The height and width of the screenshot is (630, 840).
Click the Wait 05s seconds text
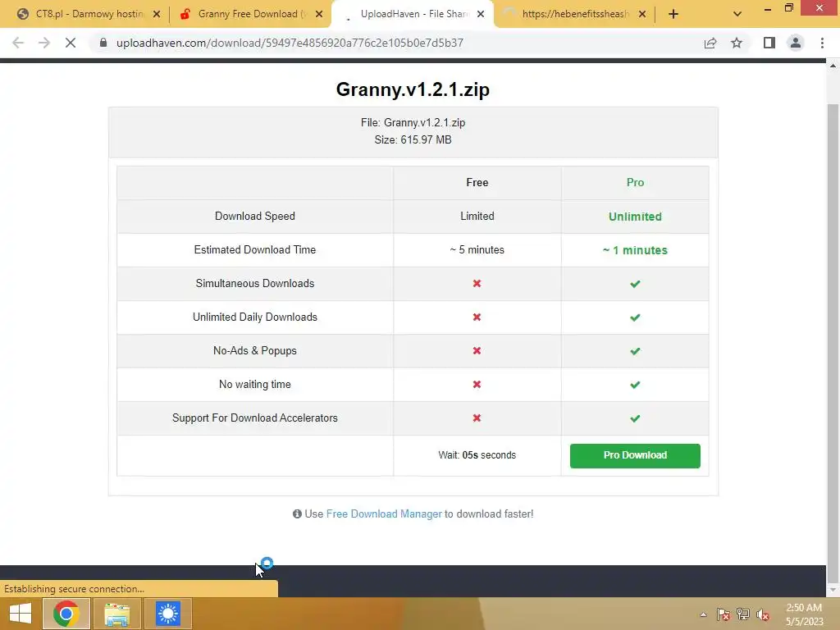coord(477,454)
